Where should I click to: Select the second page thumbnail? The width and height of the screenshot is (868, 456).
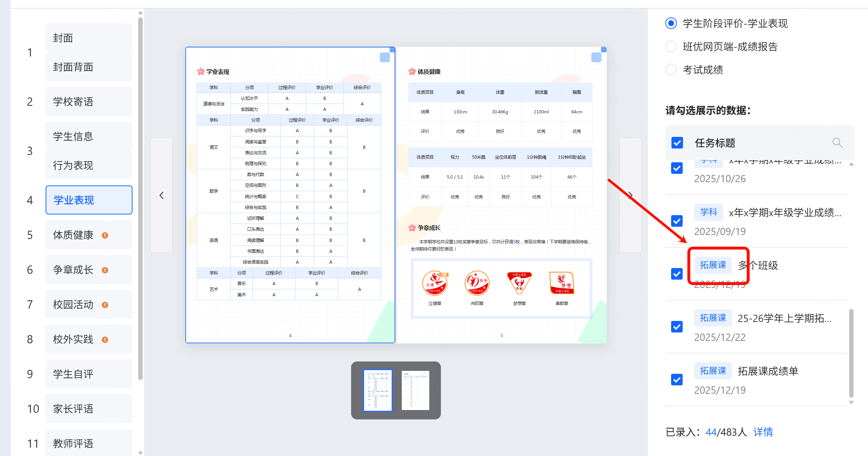pyautogui.click(x=415, y=390)
